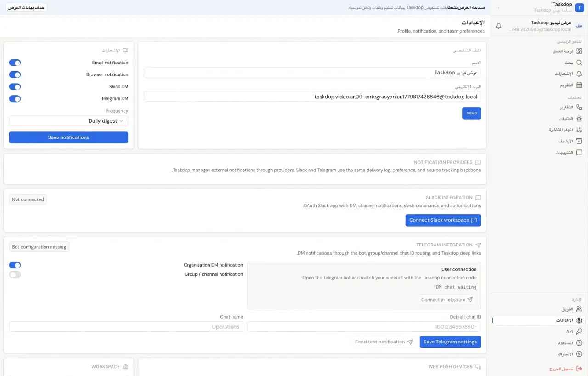Image resolution: width=588 pixels, height=376 pixels.
Task: Click the bell icon beside the user profile
Action: click(x=498, y=26)
